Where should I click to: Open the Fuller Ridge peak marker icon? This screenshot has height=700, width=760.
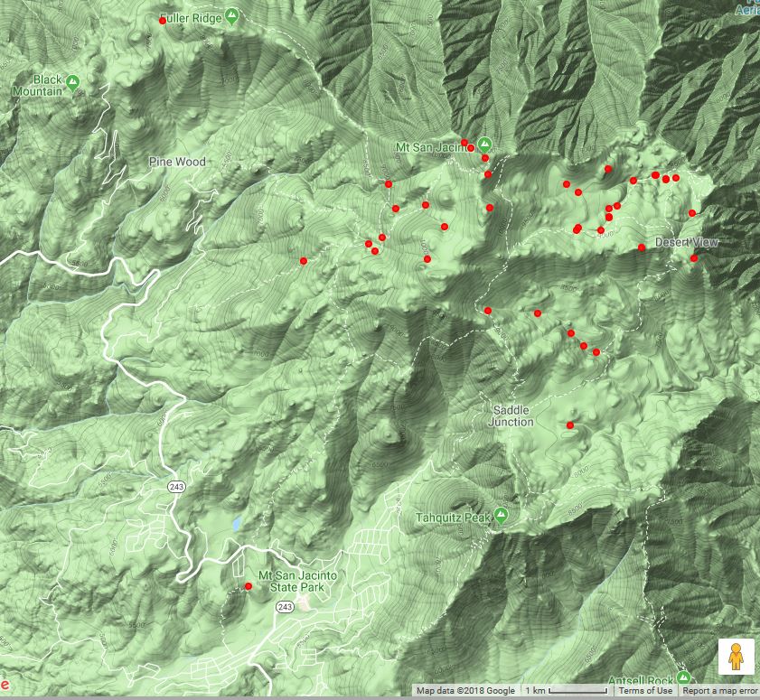[x=232, y=15]
